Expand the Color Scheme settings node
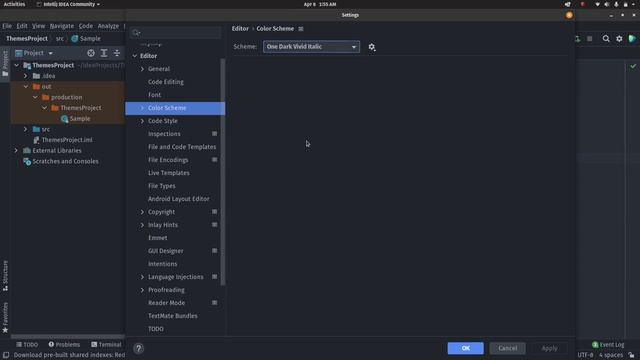The height and width of the screenshot is (360, 640). [142, 108]
